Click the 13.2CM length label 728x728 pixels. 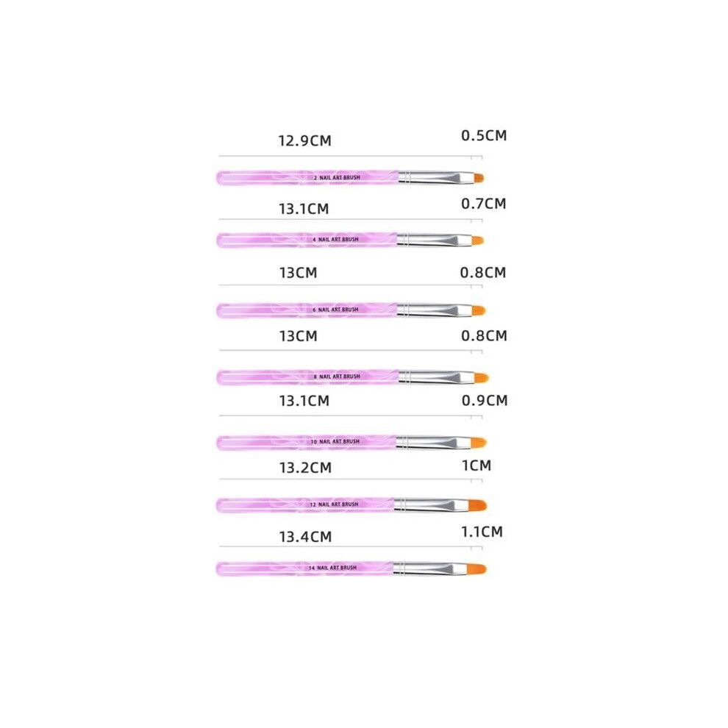click(x=305, y=468)
